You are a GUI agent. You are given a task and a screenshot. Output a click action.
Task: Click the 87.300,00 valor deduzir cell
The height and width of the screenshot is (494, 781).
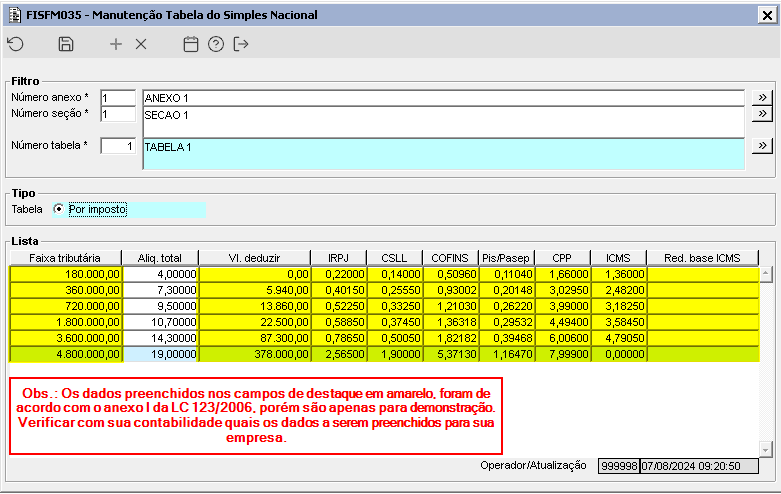click(x=255, y=338)
